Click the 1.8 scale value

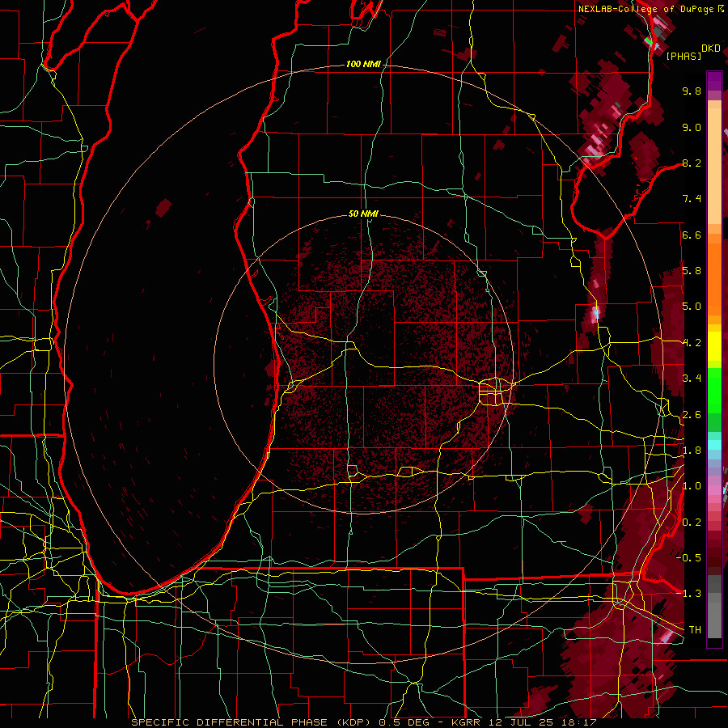(692, 451)
